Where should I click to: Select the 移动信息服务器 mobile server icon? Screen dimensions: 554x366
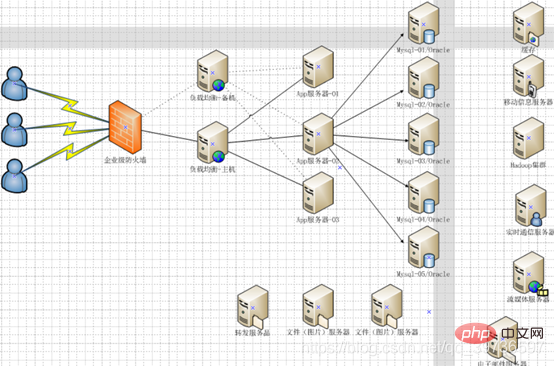[x=528, y=76]
